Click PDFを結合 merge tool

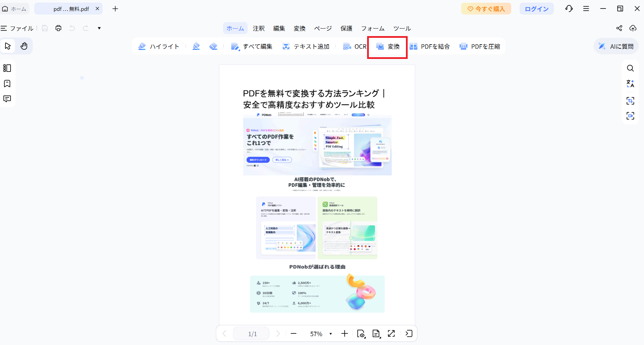[x=430, y=46]
